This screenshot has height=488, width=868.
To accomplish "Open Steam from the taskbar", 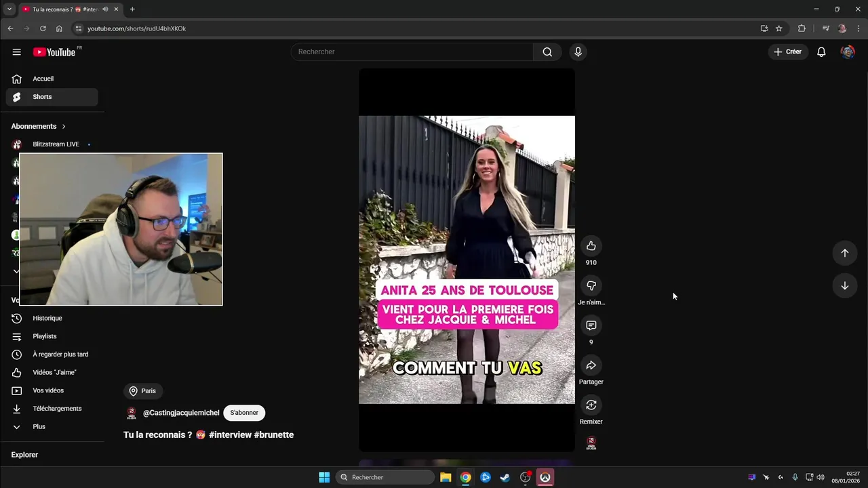I will click(505, 477).
